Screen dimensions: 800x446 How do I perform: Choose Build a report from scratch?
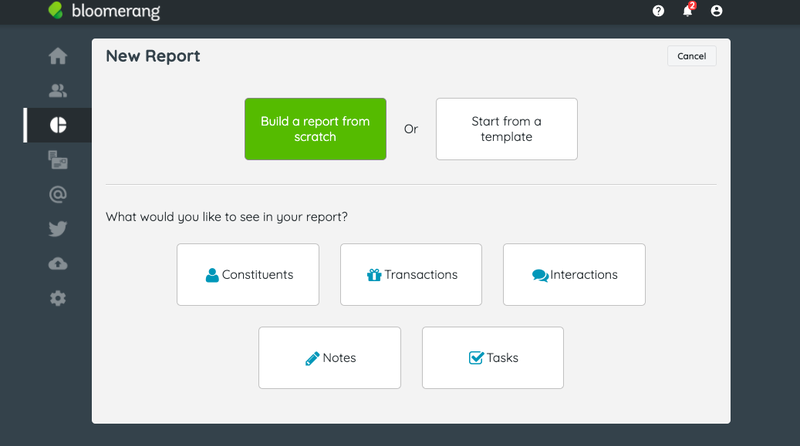tap(315, 129)
